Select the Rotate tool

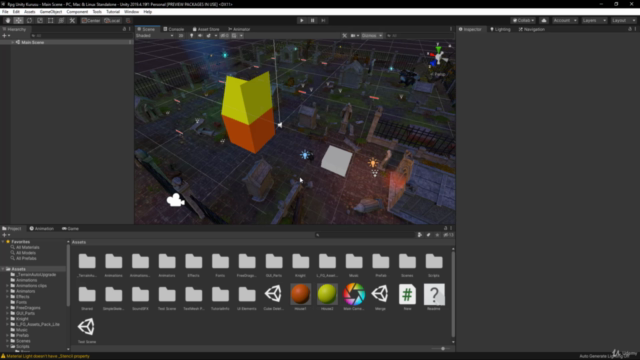click(29, 20)
